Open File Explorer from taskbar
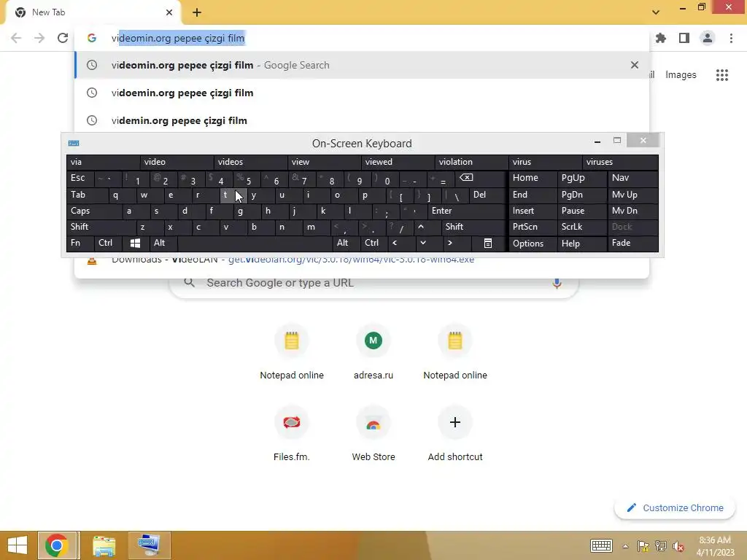 104,545
